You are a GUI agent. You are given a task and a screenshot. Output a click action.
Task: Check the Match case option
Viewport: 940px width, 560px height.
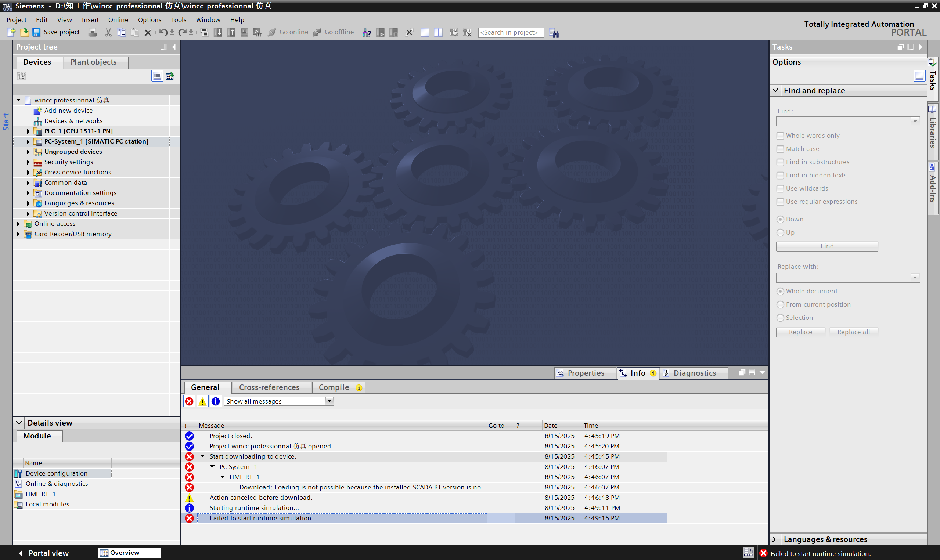(780, 149)
